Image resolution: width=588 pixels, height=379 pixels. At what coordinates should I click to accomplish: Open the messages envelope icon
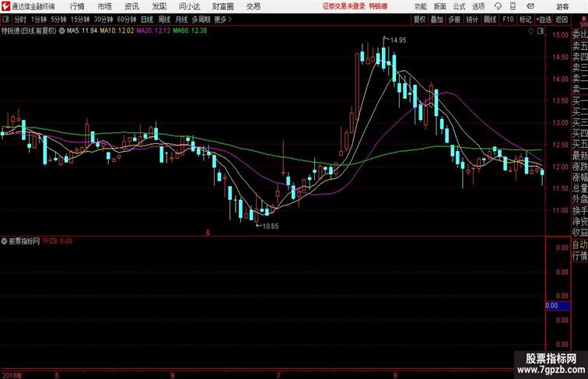point(530,6)
